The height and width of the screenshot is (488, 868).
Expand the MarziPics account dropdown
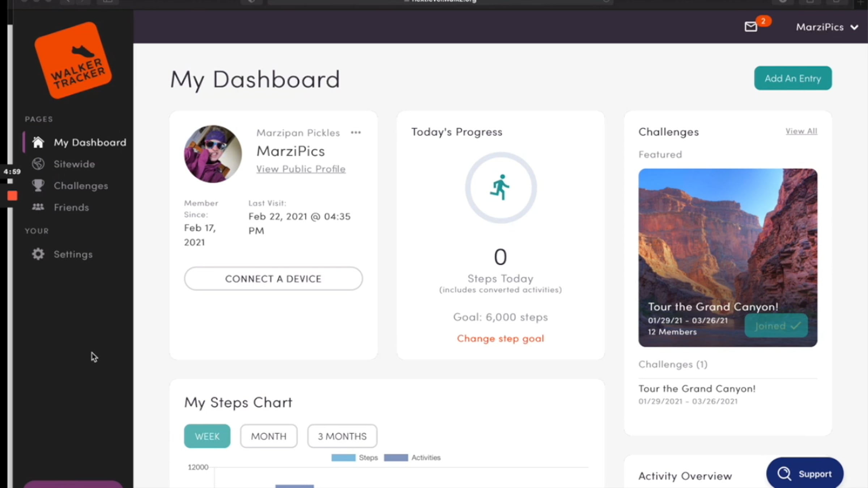coord(827,27)
